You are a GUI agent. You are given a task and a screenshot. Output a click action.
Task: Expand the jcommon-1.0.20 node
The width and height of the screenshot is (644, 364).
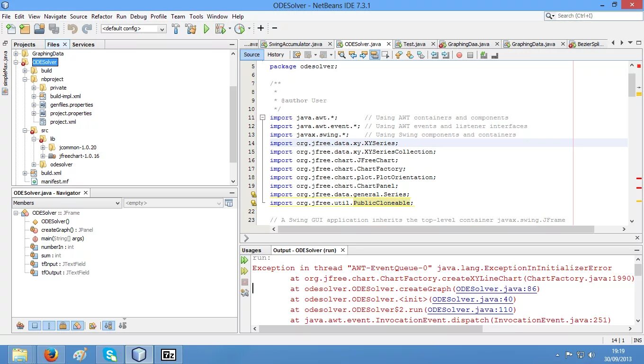click(x=43, y=147)
